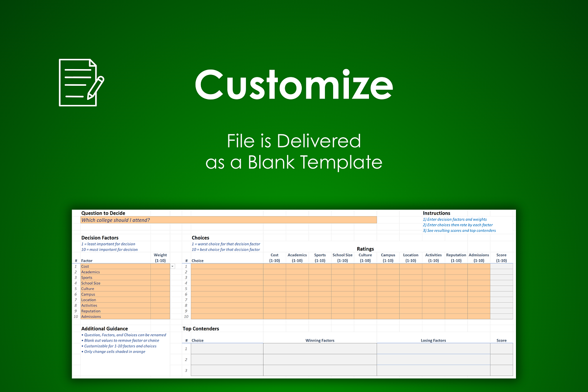This screenshot has height=392, width=588.
Task: Click the 'Top Contenders' heading
Action: [201, 329]
